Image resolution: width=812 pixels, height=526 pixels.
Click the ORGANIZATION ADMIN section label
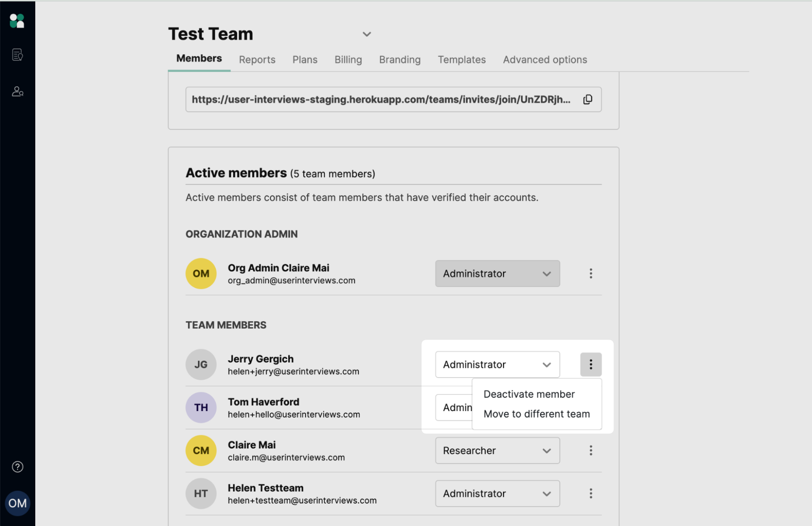(242, 234)
